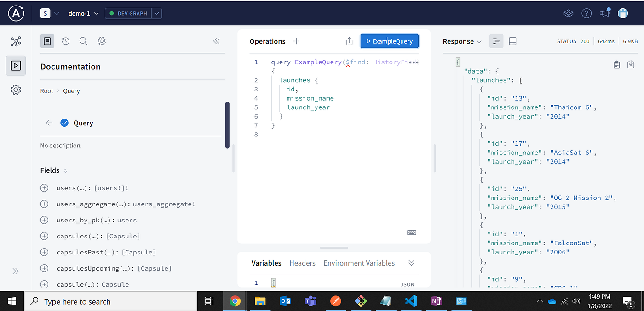The image size is (644, 311).
Task: Click the Root breadcrumb link
Action: (47, 91)
